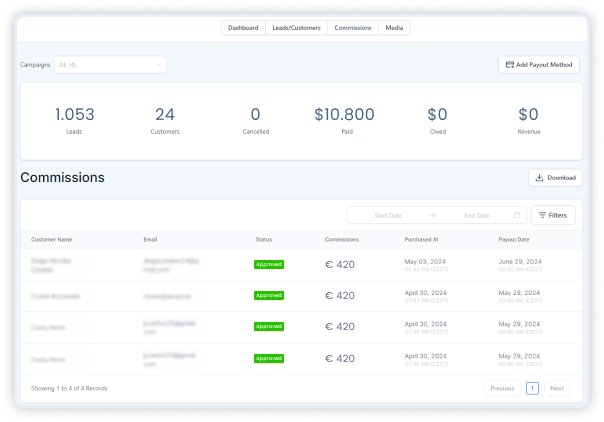604x422 pixels.
Task: Click the End Date field
Action: click(477, 215)
